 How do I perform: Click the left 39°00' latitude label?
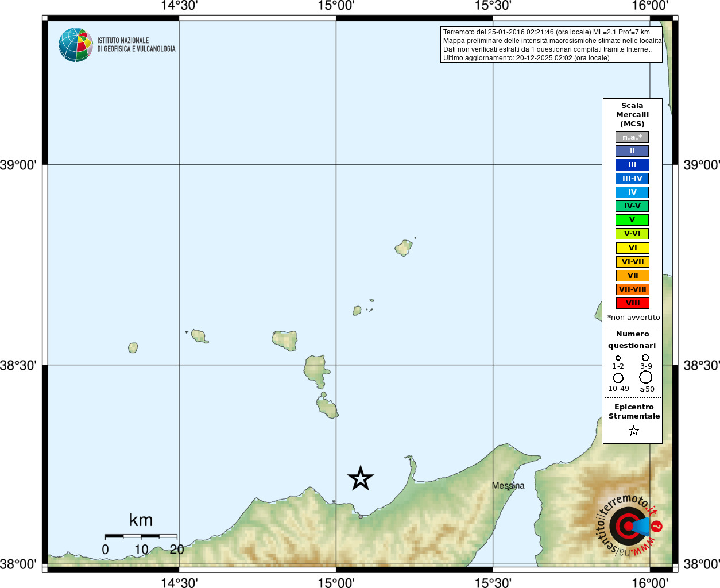(18, 165)
